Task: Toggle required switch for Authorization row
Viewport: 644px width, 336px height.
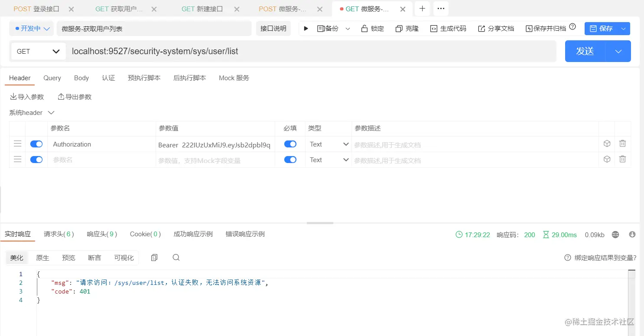Action: click(x=290, y=144)
